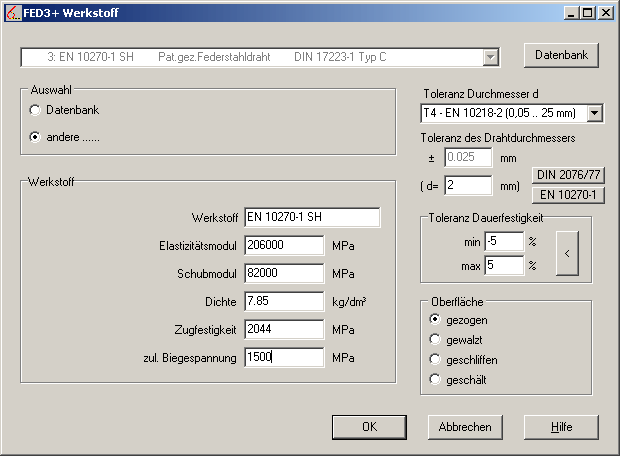
Task: Click the Werkstoff name input field
Action: click(312, 218)
